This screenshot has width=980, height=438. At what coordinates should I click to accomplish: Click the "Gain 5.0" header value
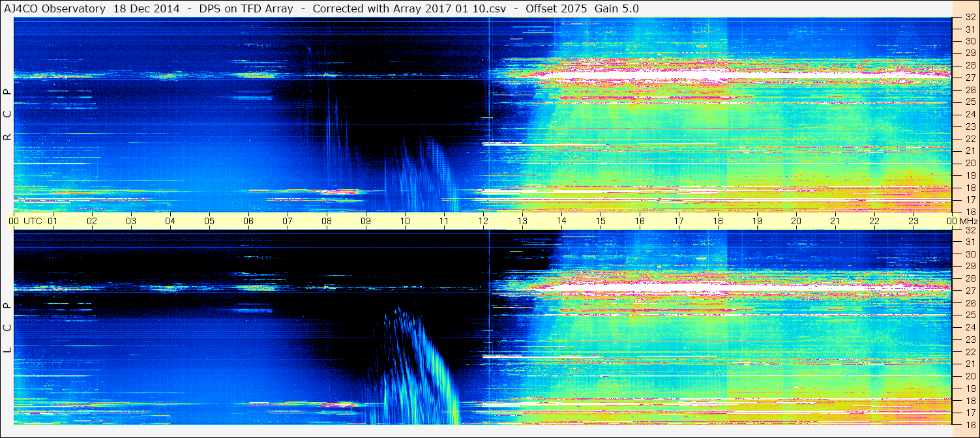pyautogui.click(x=616, y=8)
